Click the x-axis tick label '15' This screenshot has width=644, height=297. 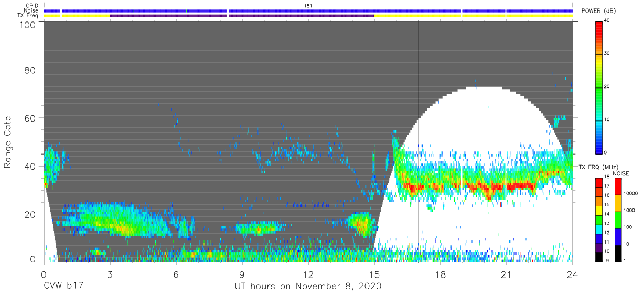click(x=374, y=273)
